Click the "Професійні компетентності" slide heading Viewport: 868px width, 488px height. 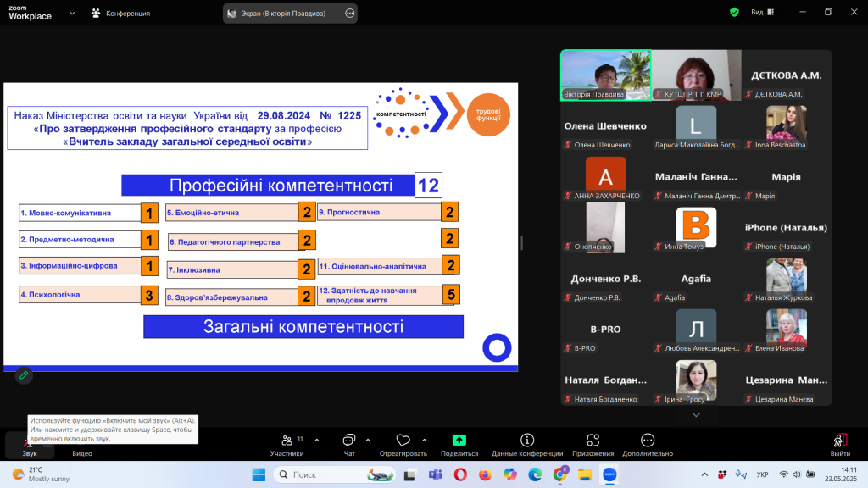coord(281,186)
